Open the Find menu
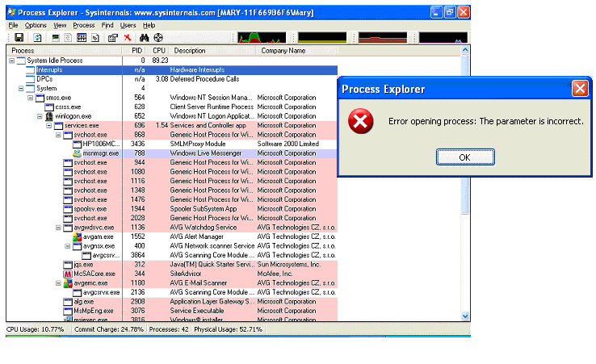The image size is (596, 364). coord(107,26)
